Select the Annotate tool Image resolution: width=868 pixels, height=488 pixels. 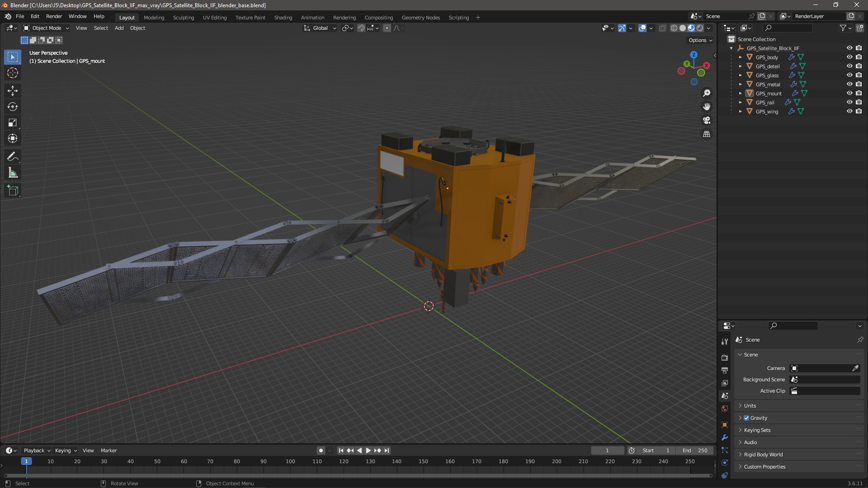tap(13, 157)
